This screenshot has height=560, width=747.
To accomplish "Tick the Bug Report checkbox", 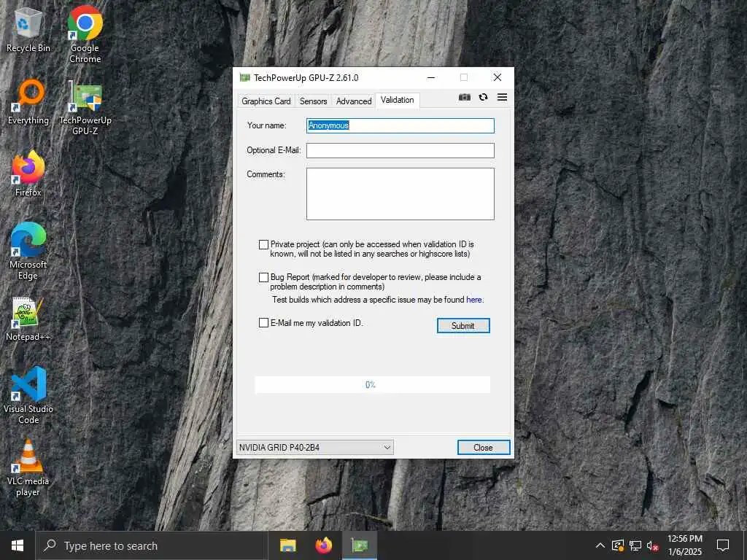I will pos(263,277).
